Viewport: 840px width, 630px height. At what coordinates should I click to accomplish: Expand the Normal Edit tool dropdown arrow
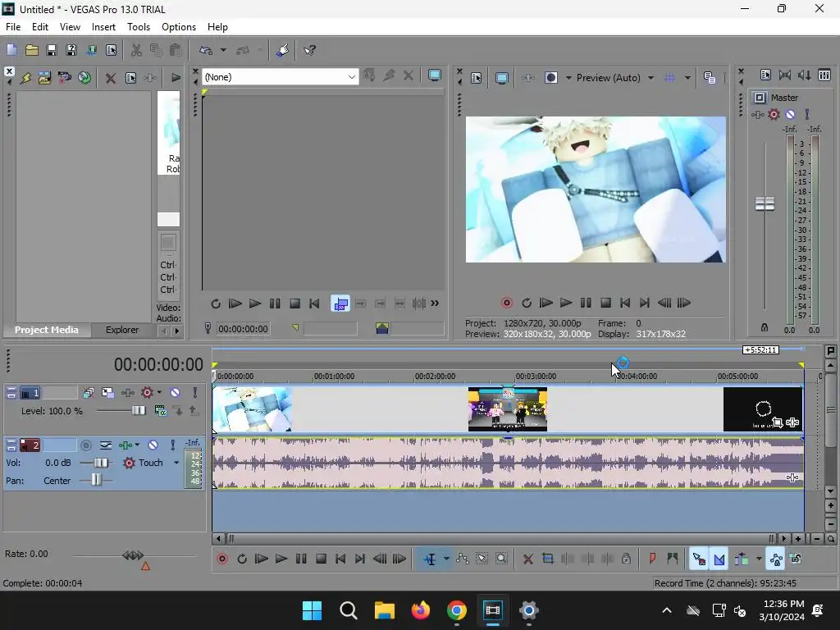click(x=446, y=559)
